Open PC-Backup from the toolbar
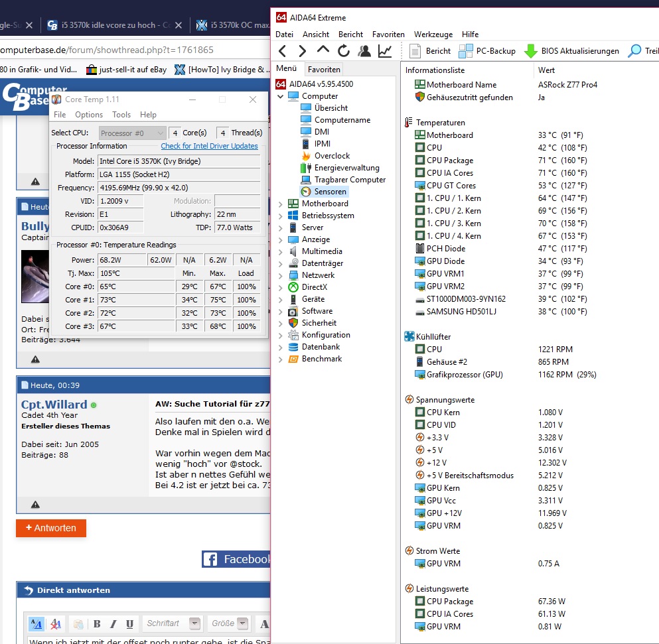Image resolution: width=659 pixels, height=644 pixels. [487, 51]
